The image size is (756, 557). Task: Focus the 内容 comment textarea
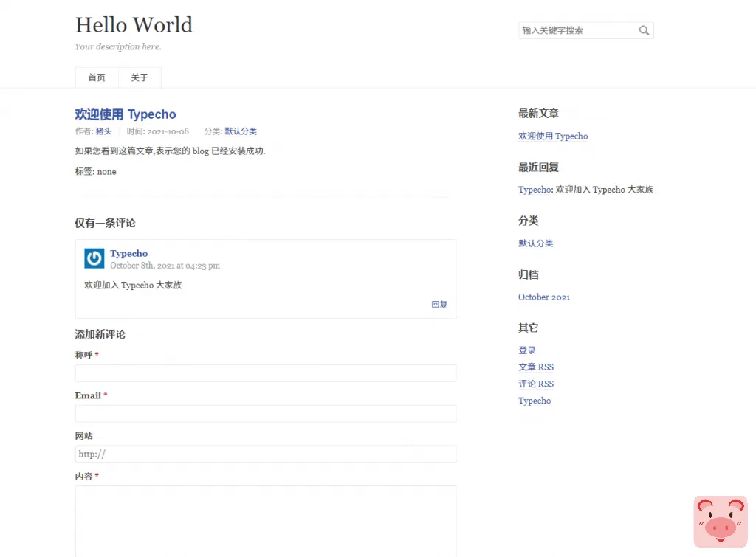click(266, 522)
